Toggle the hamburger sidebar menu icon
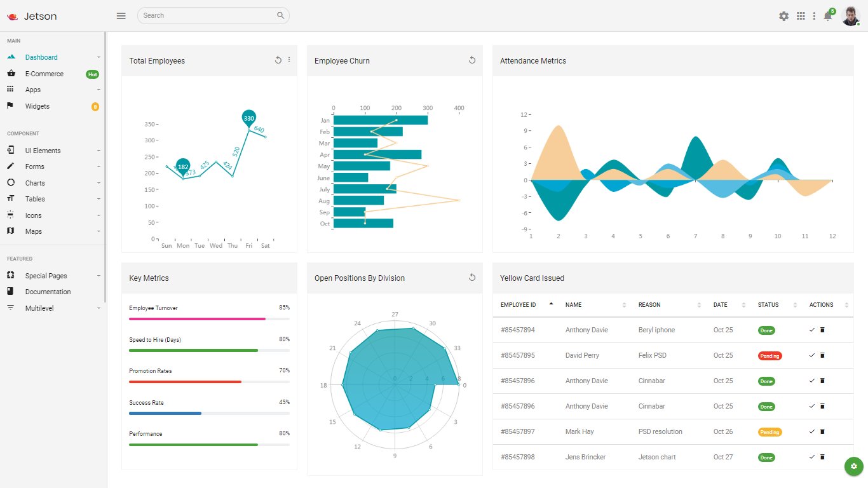Viewport: 868px width, 488px height. pyautogui.click(x=121, y=16)
